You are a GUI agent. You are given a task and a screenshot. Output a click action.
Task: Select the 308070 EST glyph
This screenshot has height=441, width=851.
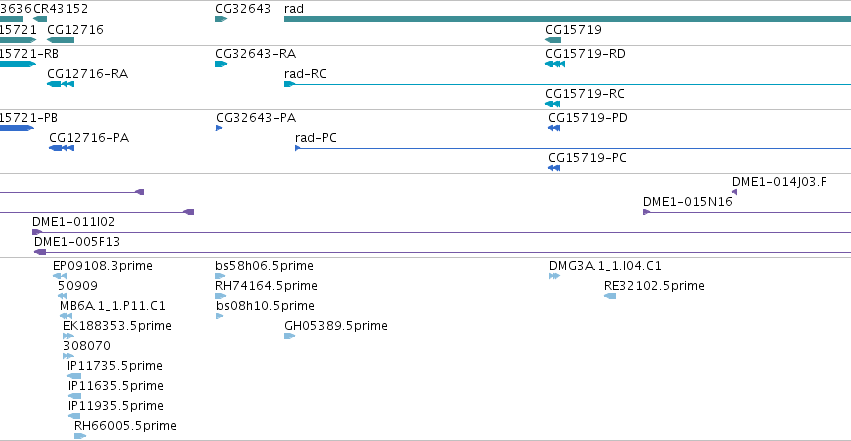(x=68, y=356)
